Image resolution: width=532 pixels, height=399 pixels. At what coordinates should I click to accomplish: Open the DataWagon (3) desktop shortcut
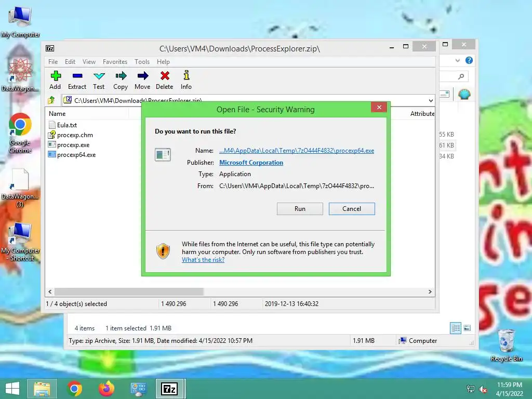(x=20, y=188)
